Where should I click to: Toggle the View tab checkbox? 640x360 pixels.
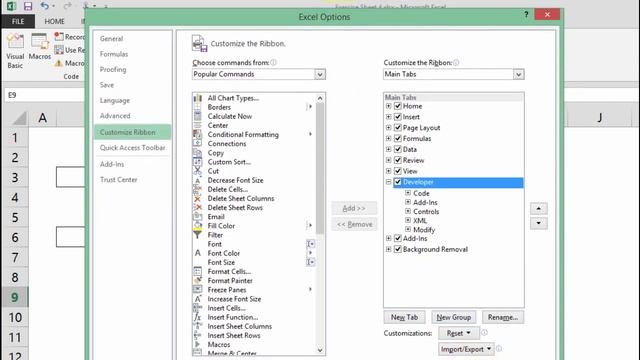(x=398, y=171)
